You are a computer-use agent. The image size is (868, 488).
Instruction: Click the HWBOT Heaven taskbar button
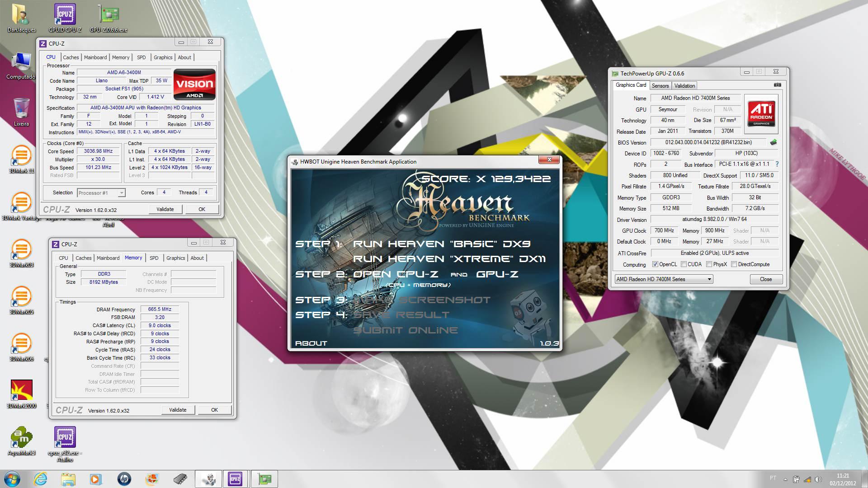click(x=208, y=479)
